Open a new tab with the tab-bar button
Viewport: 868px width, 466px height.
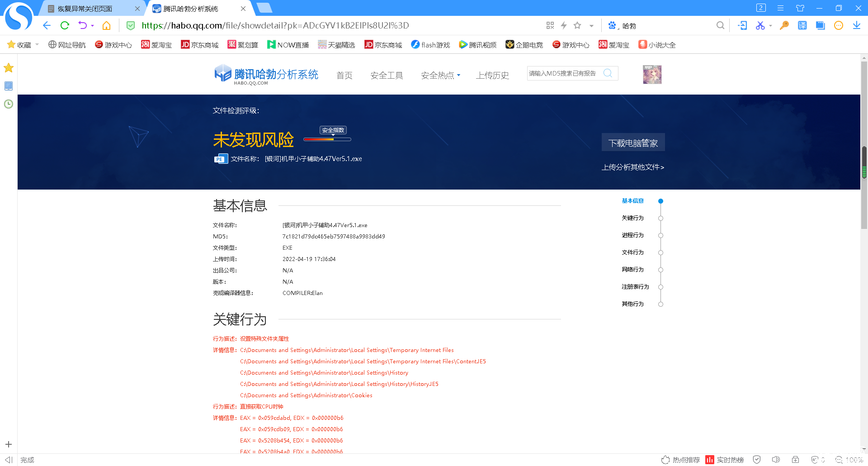pyautogui.click(x=264, y=8)
